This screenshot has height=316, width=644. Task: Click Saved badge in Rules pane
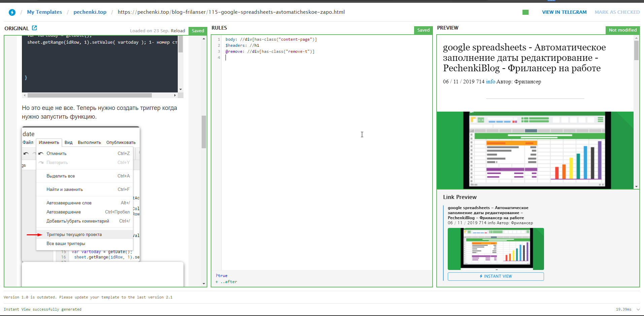(423, 30)
